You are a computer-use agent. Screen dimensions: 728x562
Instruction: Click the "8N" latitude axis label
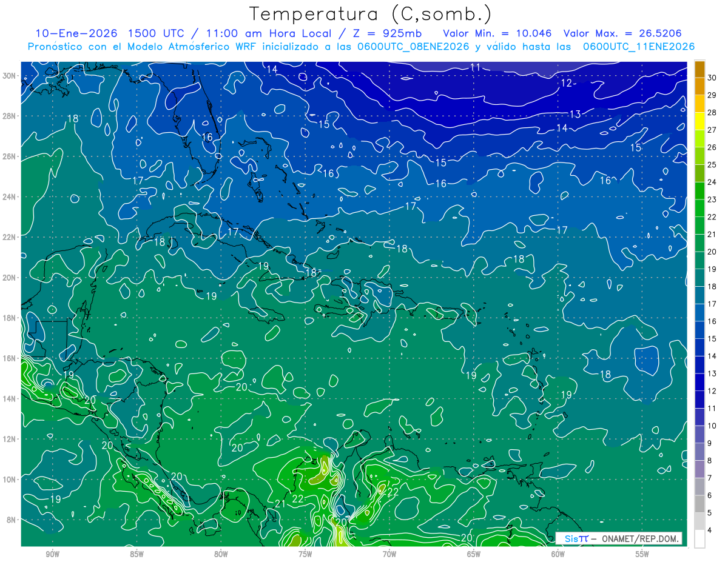12,520
